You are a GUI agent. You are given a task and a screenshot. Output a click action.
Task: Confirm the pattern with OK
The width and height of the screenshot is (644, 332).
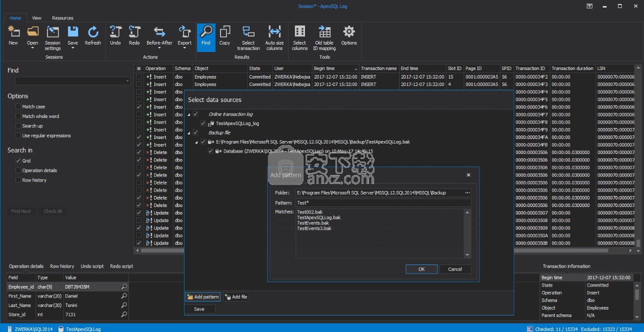(421, 269)
